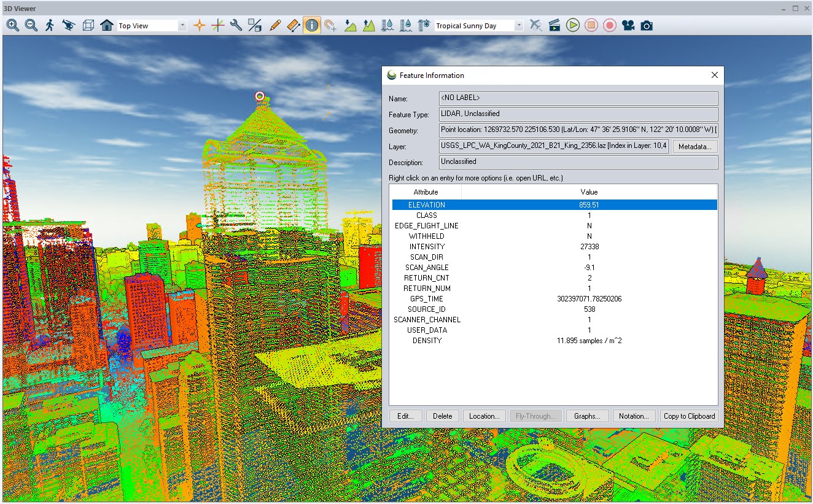Start recording with the red record icon

609,25
